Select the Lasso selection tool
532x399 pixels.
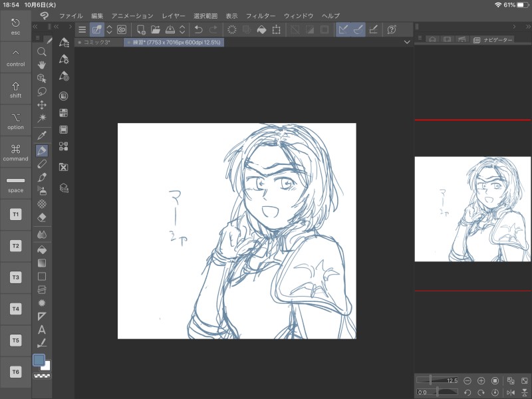click(x=42, y=92)
